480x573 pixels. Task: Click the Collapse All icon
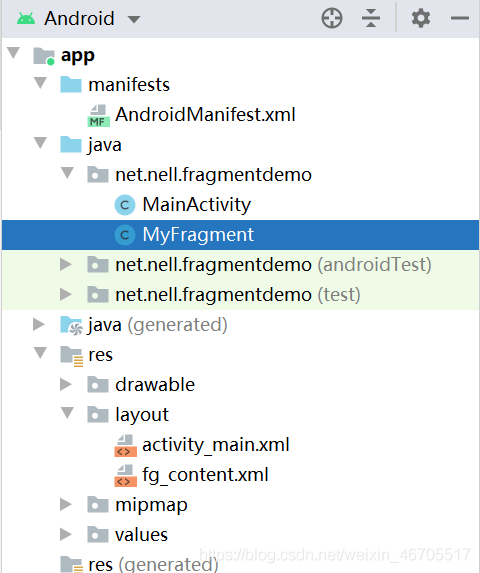pos(371,18)
